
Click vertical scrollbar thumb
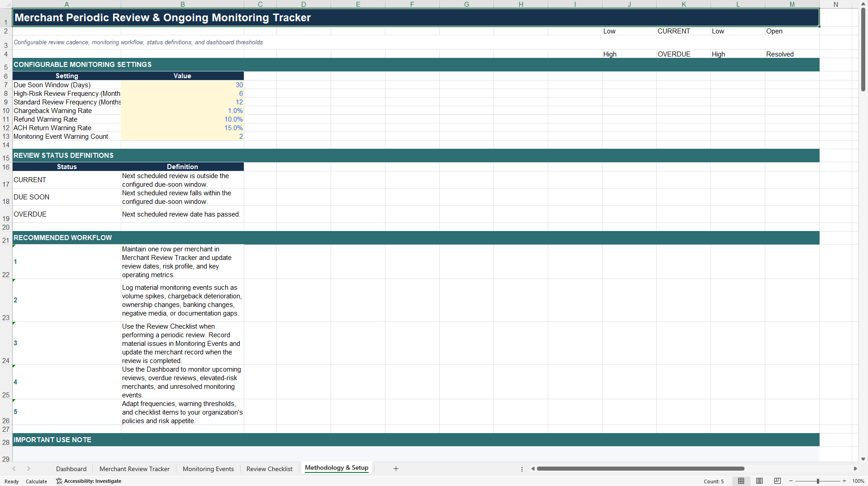click(x=863, y=49)
